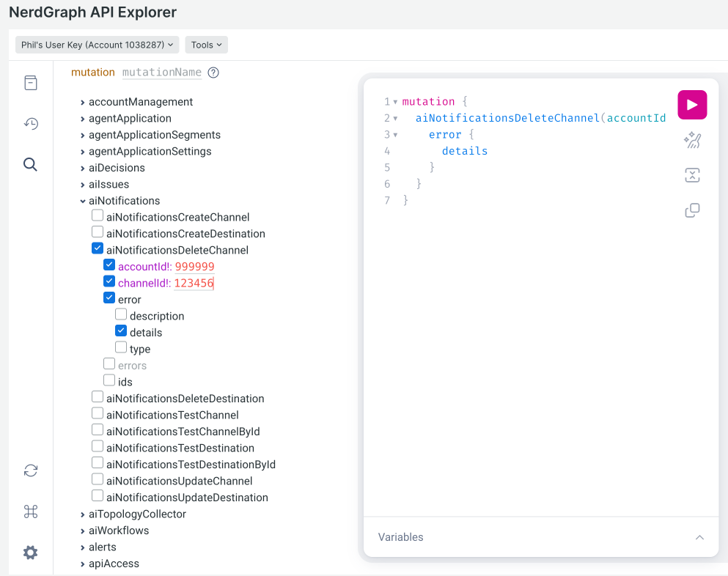
Task: Open the Tools menu
Action: tap(206, 45)
